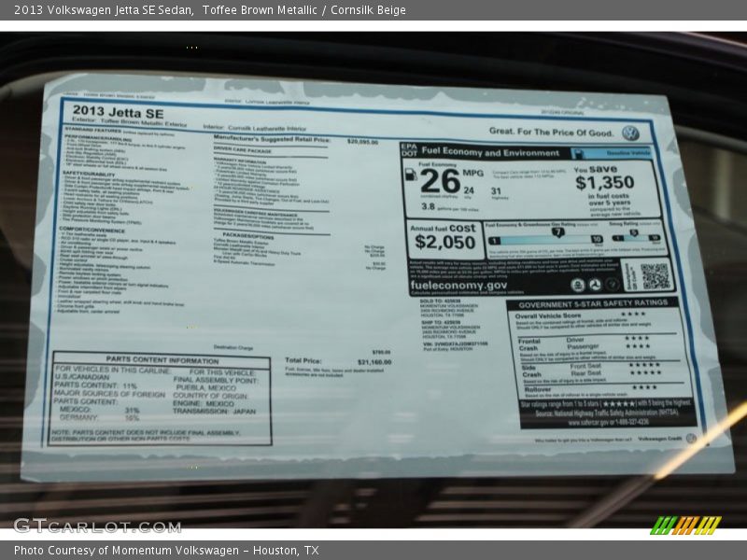Click the QR code on fuel label
Screen dimensions: 747x560
coord(655,276)
